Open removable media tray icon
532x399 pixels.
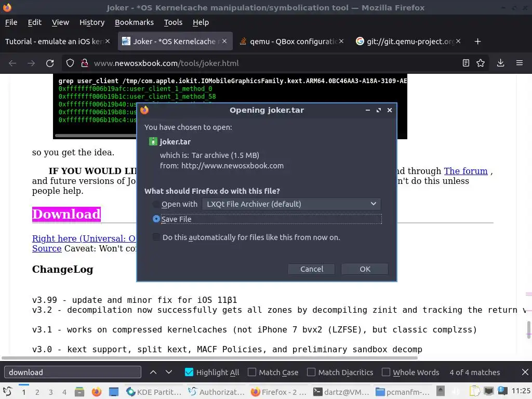pyautogui.click(x=441, y=391)
